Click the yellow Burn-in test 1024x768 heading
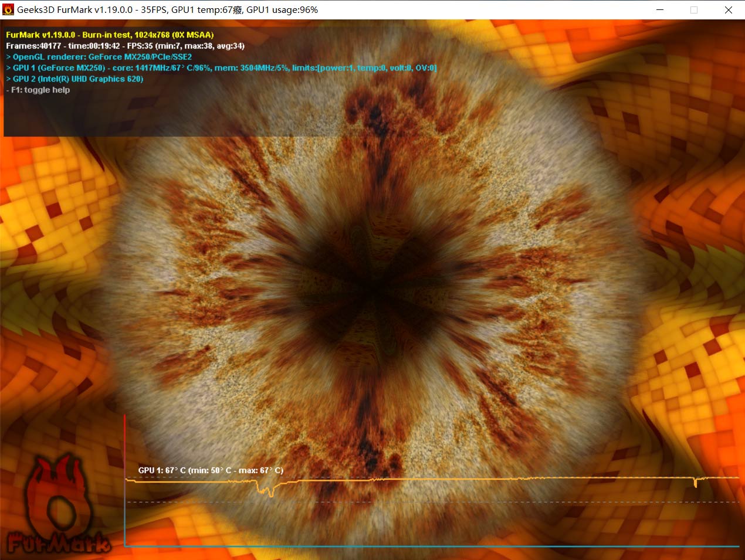Viewport: 745px width, 560px height. click(x=110, y=35)
